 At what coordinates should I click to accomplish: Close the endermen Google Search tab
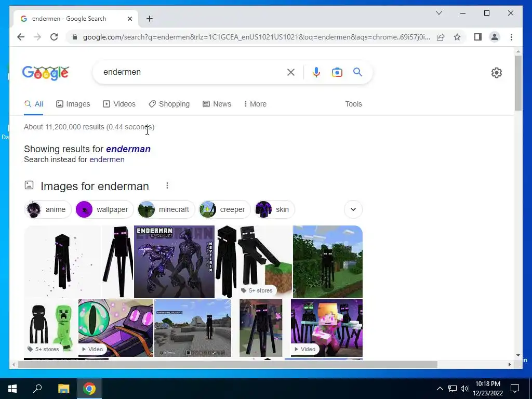tap(129, 19)
